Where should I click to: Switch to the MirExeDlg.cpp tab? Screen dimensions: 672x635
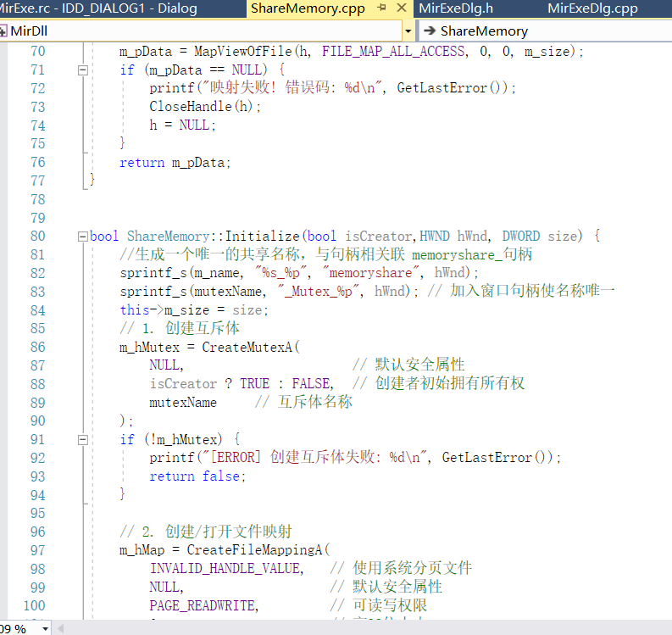592,8
